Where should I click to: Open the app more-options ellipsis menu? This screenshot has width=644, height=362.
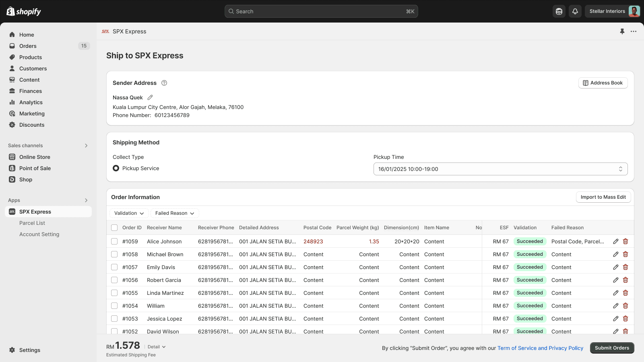pyautogui.click(x=634, y=31)
